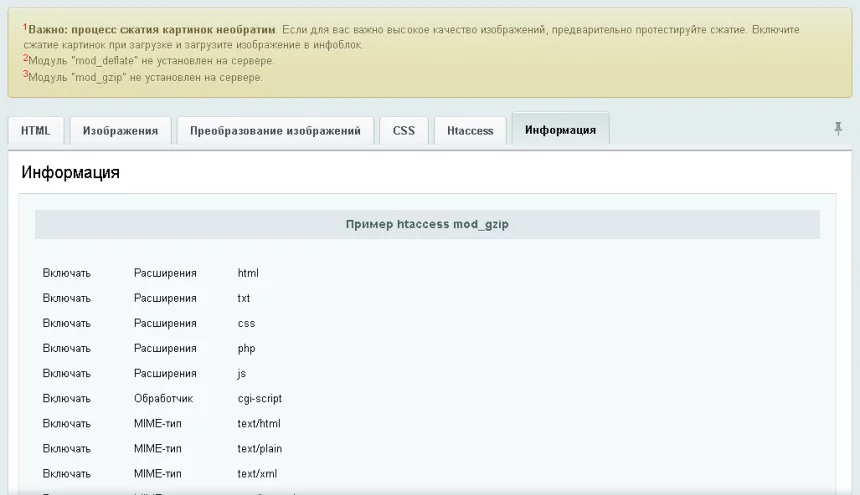Select the active Информация tab
The width and height of the screenshot is (860, 495).
[560, 130]
